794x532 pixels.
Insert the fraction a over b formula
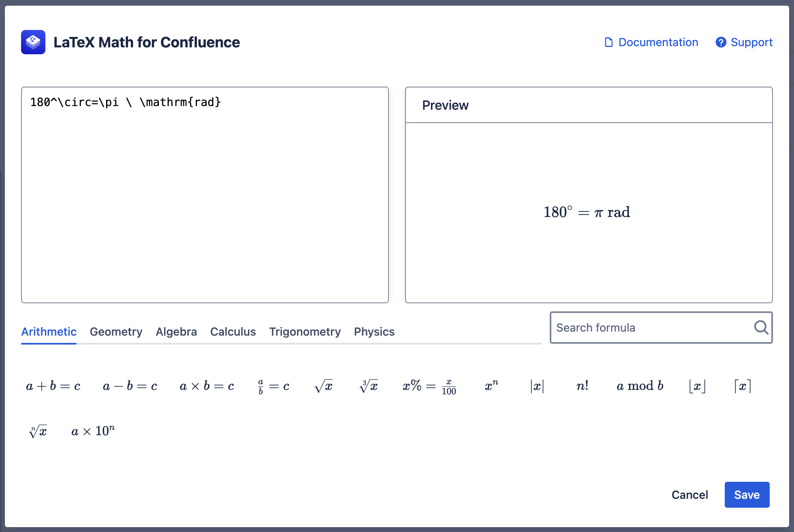(x=274, y=386)
